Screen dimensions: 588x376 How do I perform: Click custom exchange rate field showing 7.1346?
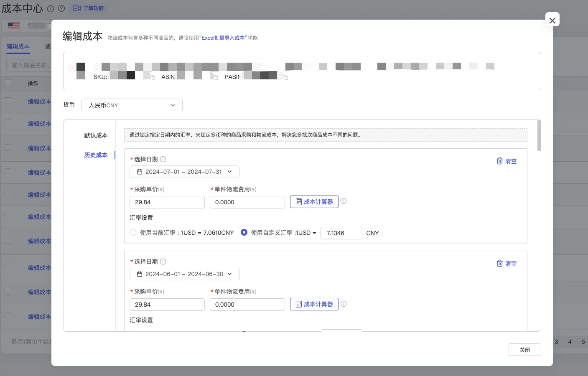[341, 233]
